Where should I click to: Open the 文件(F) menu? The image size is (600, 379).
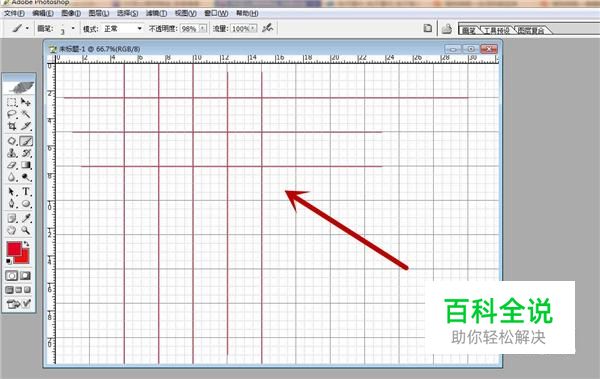click(14, 13)
